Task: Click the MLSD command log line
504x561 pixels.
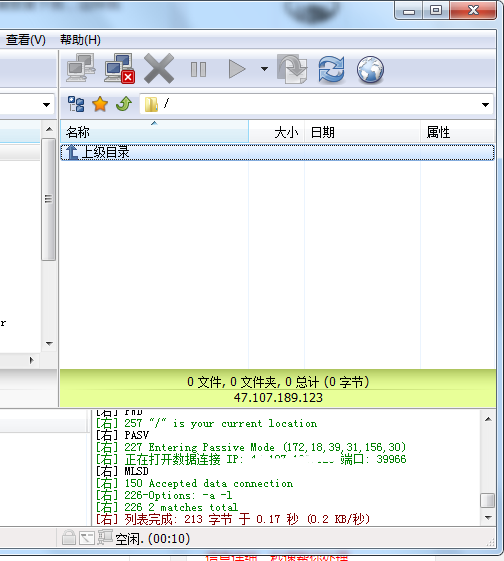Action: pyautogui.click(x=122, y=471)
